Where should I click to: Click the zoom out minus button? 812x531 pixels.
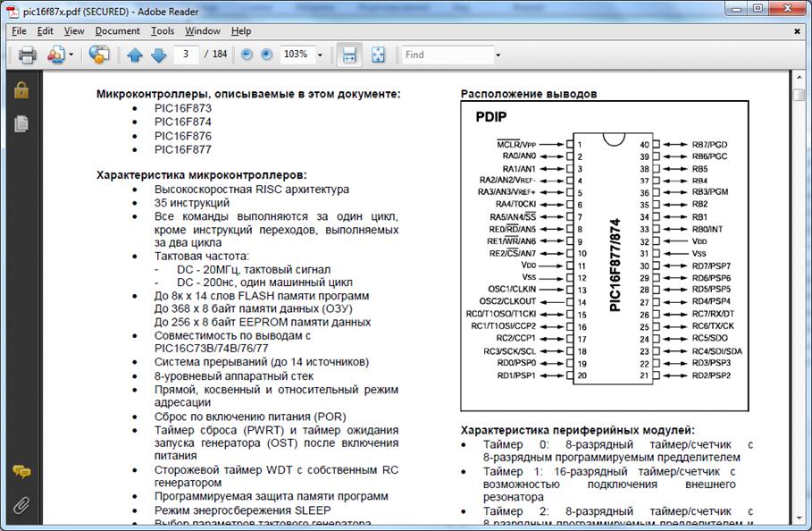(x=246, y=55)
